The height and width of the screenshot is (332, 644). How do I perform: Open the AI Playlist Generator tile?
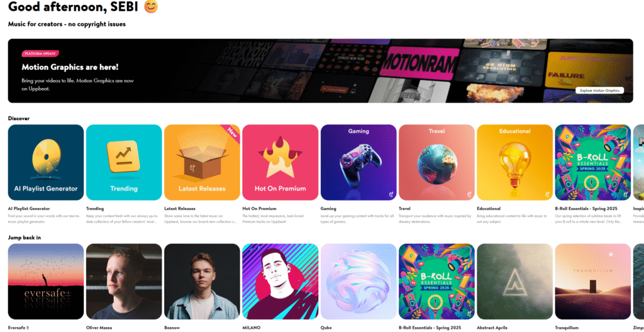tap(45, 162)
